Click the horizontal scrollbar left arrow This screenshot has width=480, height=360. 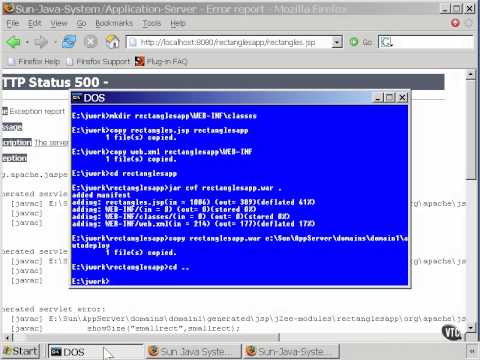tap(7, 337)
